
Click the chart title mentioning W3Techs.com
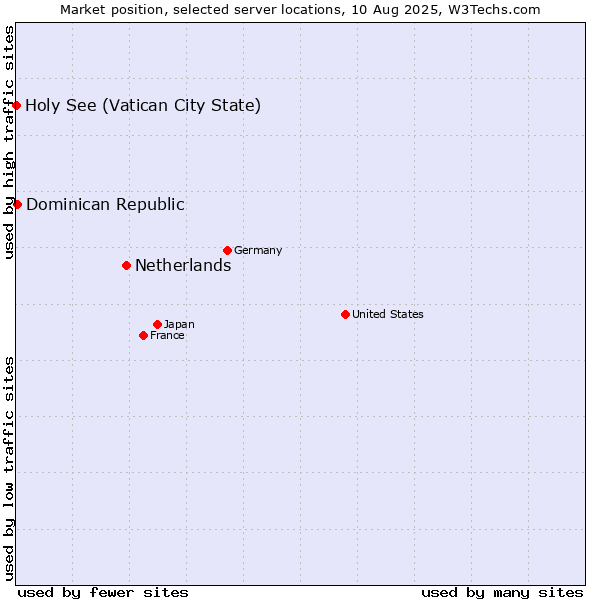(x=300, y=10)
